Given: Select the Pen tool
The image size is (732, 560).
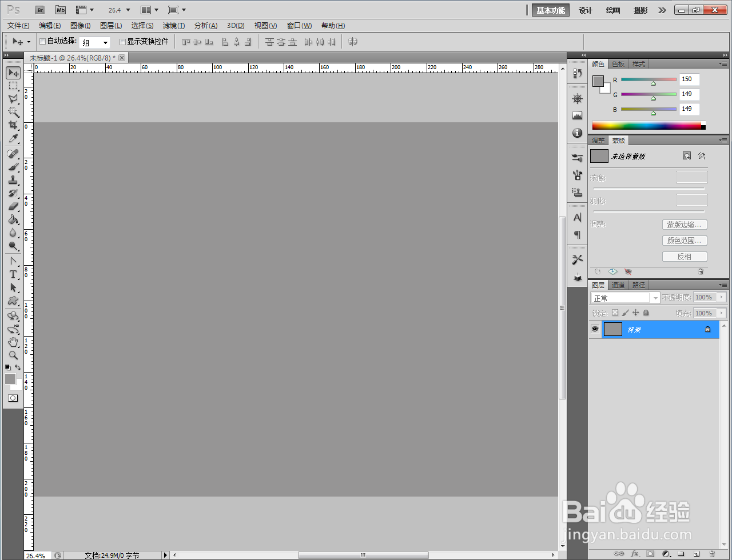Looking at the screenshot, I should (13, 262).
